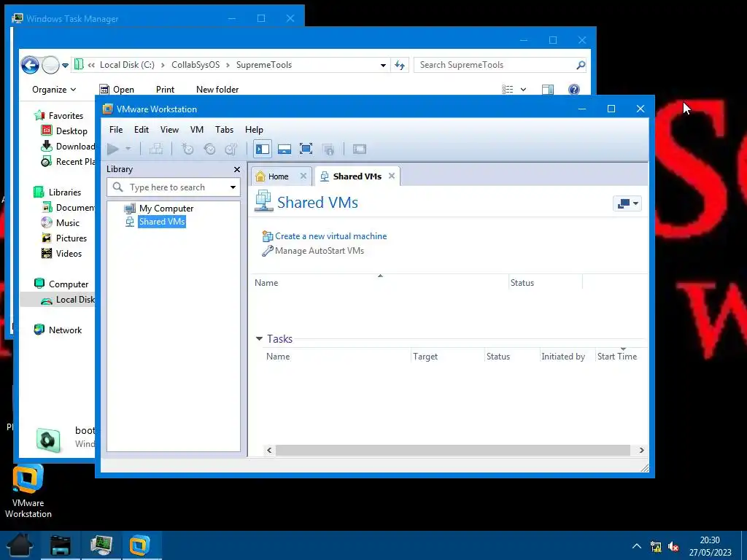Viewport: 747px width, 560px height.
Task: Click the Task Manager taskbar icon
Action: [x=101, y=545]
